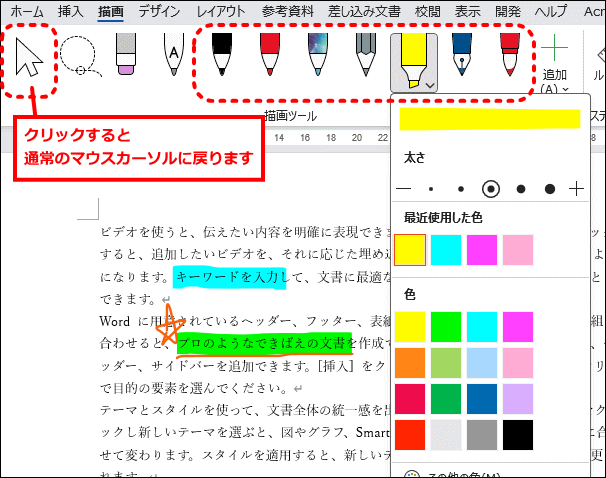Choose medium gray in the 色 grid
The image size is (606, 478).
point(482,435)
